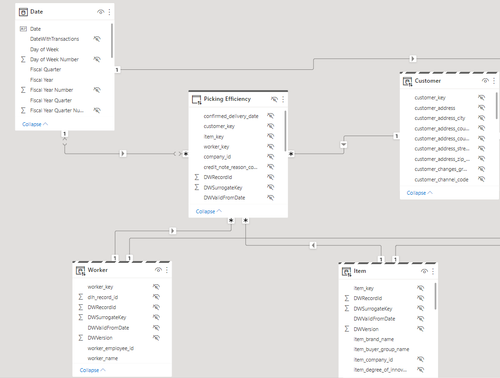This screenshot has width=500, height=378.
Task: Select item_brand_name field
Action: [x=374, y=339]
